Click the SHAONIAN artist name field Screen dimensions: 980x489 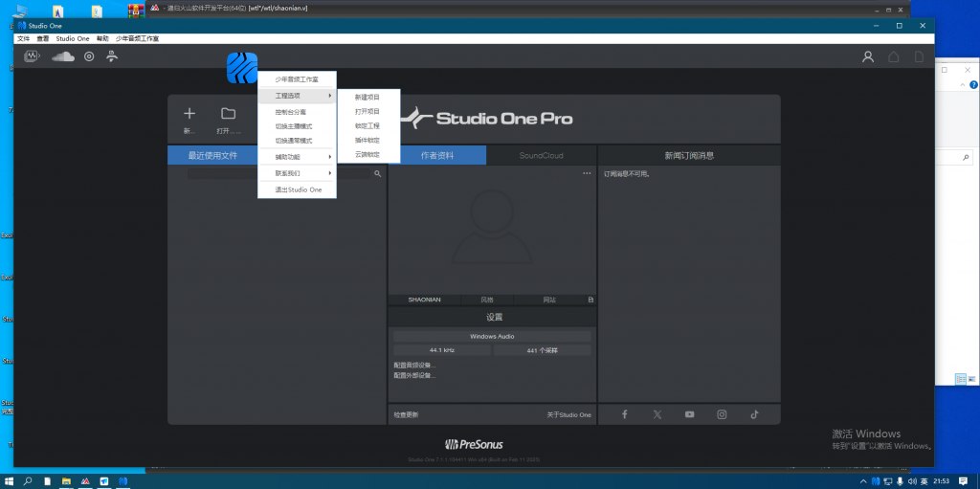coord(424,300)
